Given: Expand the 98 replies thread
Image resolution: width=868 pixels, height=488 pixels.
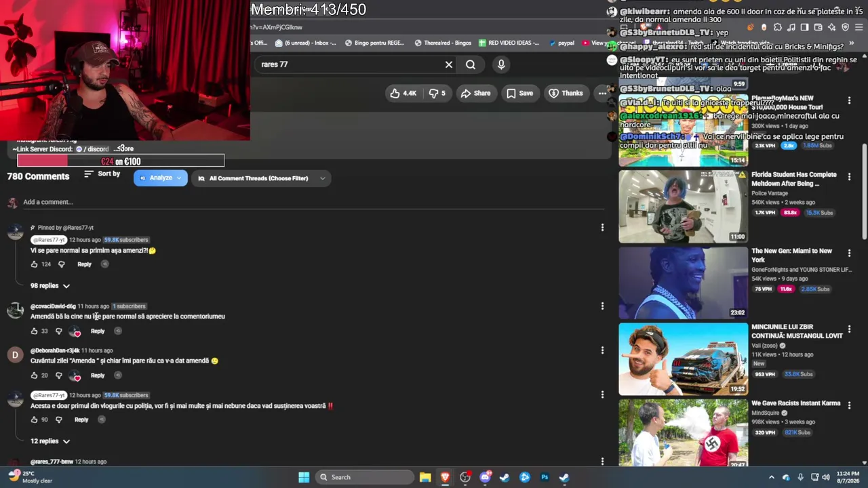Looking at the screenshot, I should (x=50, y=286).
